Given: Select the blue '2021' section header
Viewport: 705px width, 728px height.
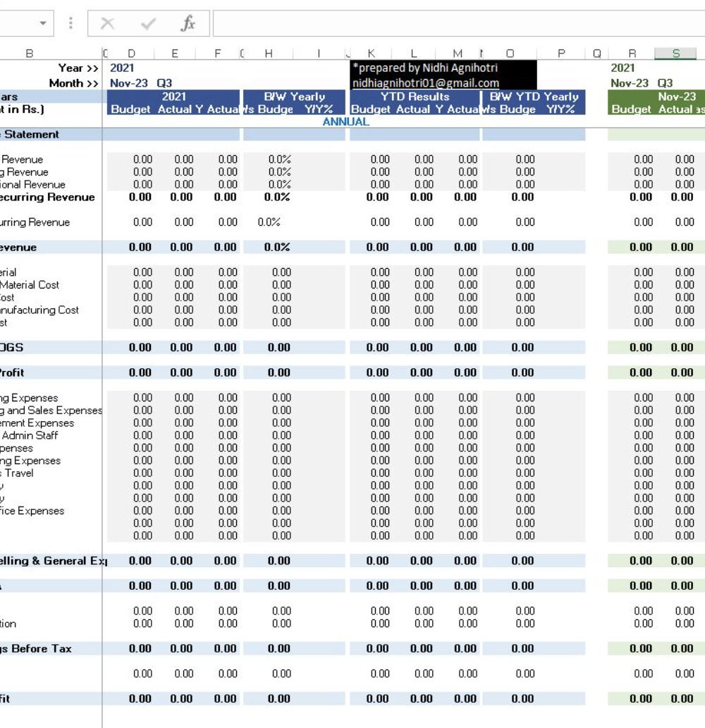Looking at the screenshot, I should [173, 97].
